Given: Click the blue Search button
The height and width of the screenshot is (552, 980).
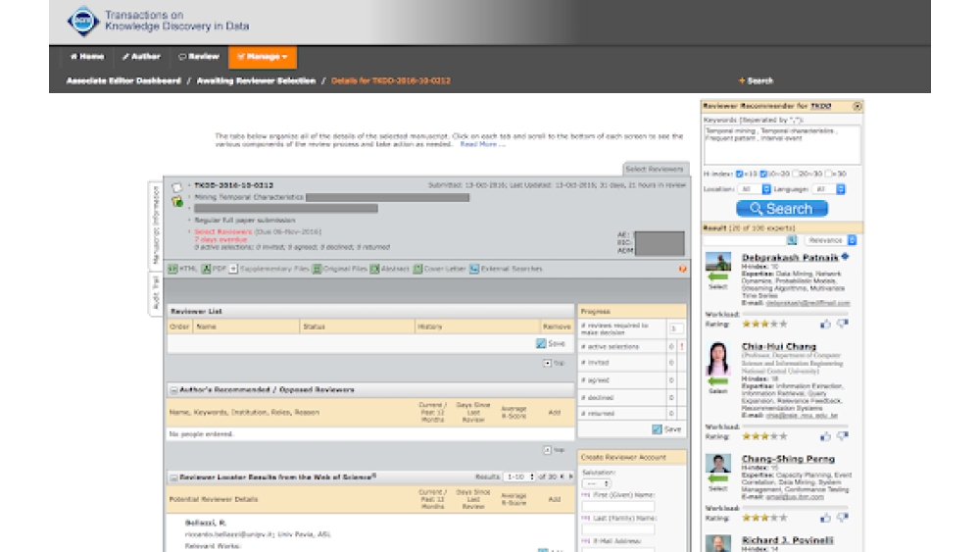Looking at the screenshot, I should tap(782, 209).
